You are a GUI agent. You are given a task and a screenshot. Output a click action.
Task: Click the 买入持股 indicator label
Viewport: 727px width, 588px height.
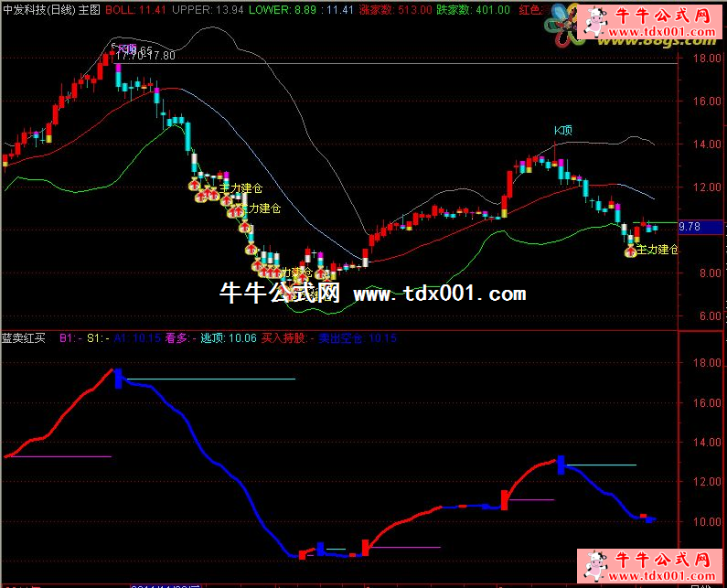tap(283, 338)
